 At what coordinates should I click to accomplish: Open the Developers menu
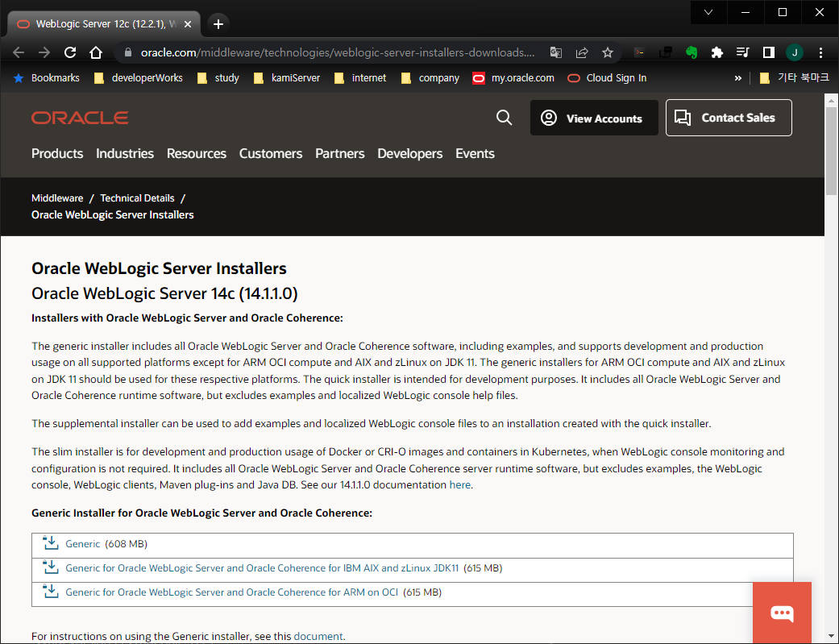pos(410,154)
